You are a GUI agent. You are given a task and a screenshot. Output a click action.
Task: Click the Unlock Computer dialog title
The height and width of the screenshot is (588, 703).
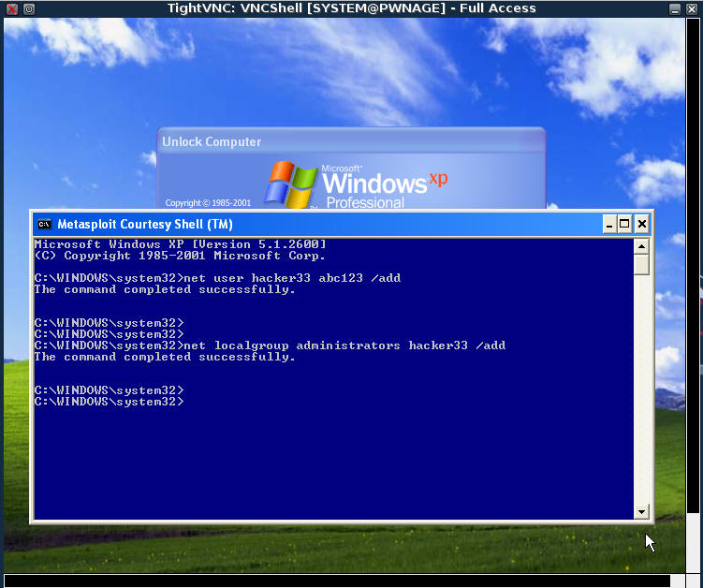pos(212,141)
